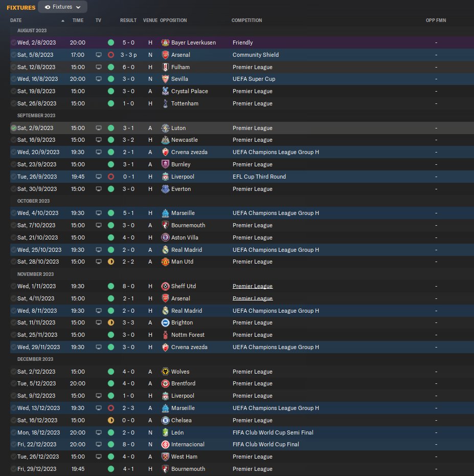Viewport: 474px width, 476px height.
Task: Toggle the checkmark on the Fulham fixture row
Action: 13,67
